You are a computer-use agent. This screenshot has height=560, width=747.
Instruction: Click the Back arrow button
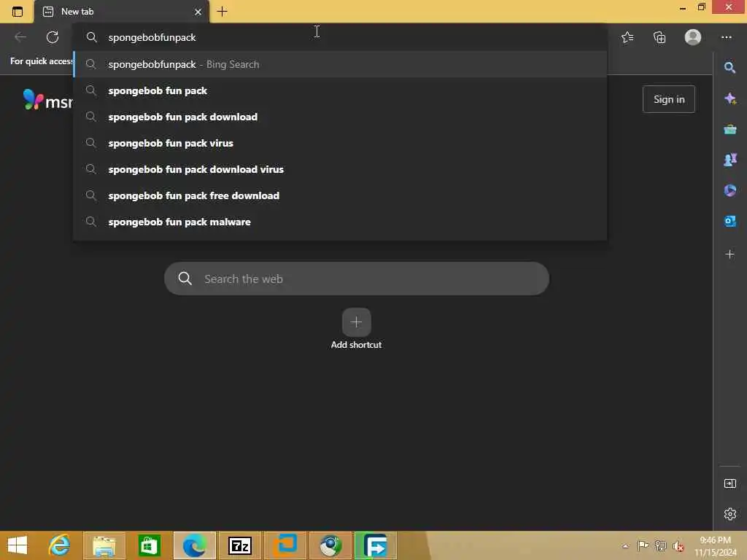pos(20,37)
